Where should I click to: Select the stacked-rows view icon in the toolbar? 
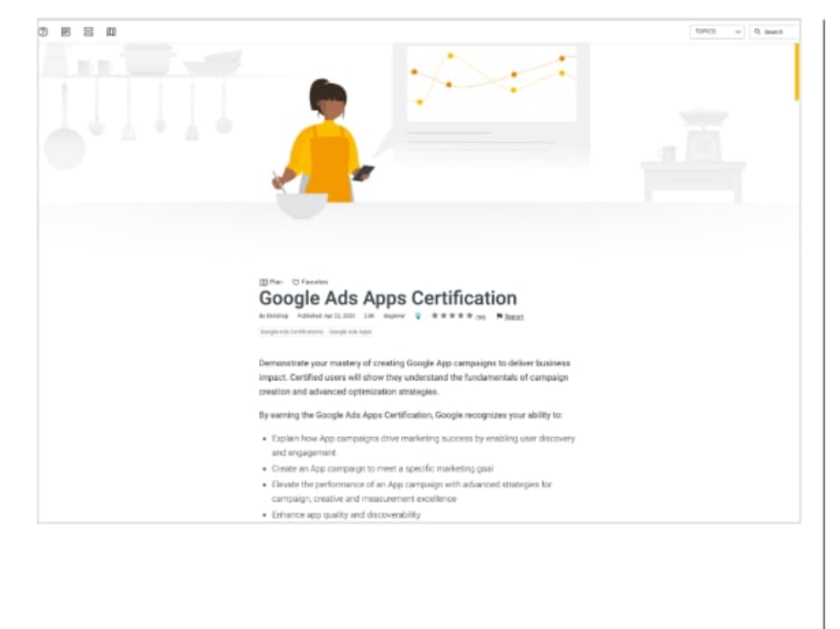[x=88, y=32]
